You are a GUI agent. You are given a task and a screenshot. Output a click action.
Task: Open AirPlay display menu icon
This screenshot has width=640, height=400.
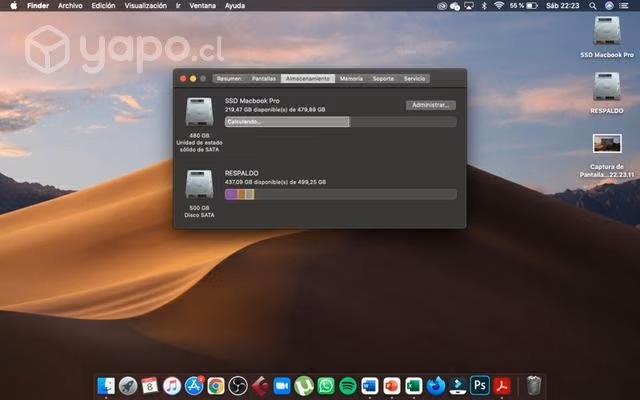pos(469,6)
